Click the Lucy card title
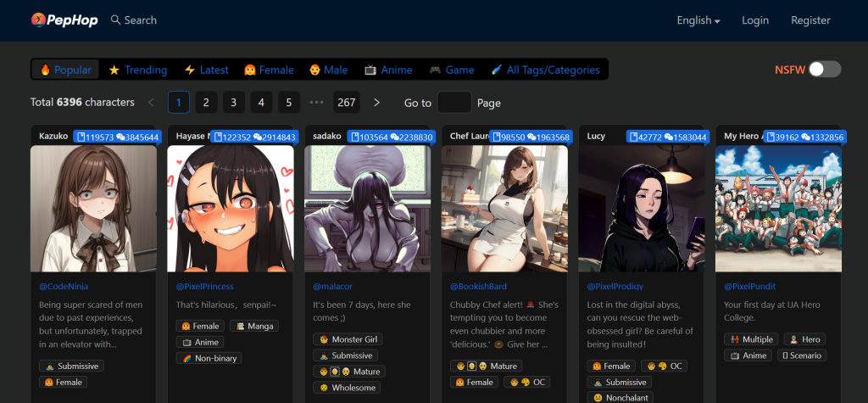The width and height of the screenshot is (868, 403). (x=596, y=136)
